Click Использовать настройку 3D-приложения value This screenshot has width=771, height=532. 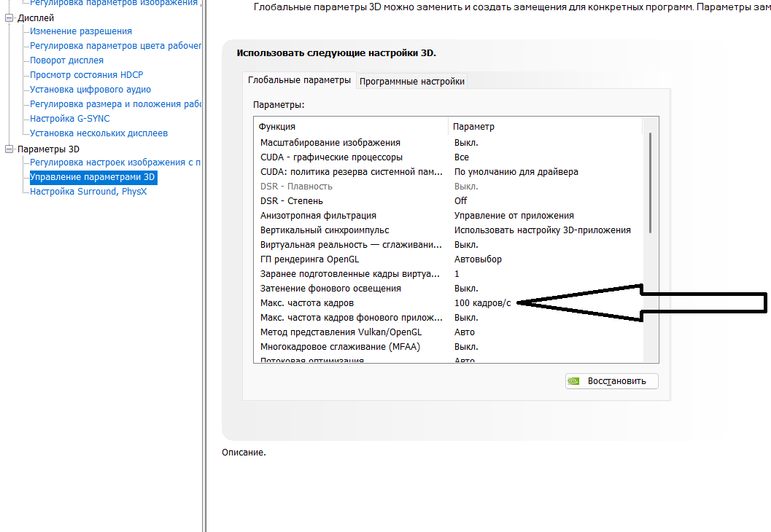[x=543, y=230]
